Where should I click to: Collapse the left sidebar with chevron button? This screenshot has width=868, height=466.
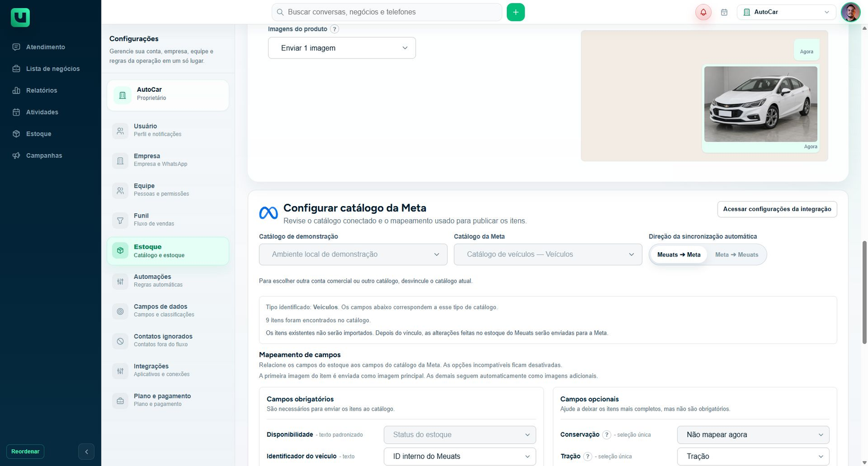pyautogui.click(x=86, y=451)
